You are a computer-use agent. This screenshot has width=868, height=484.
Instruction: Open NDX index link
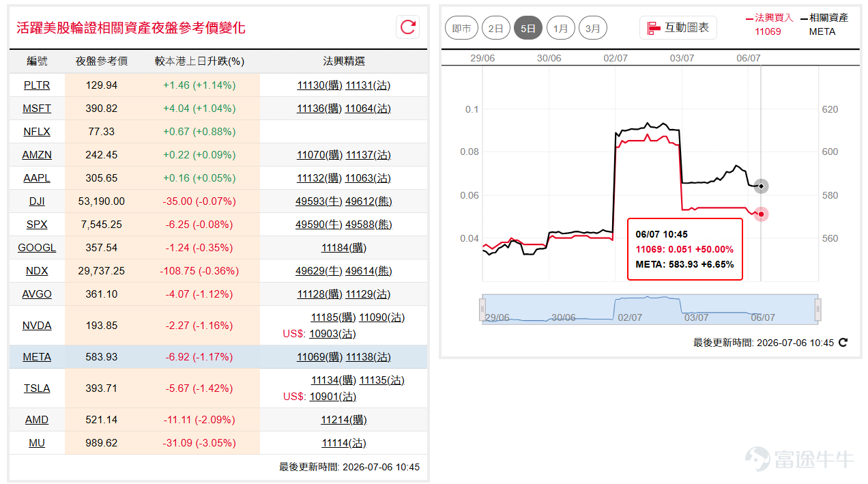(x=37, y=271)
